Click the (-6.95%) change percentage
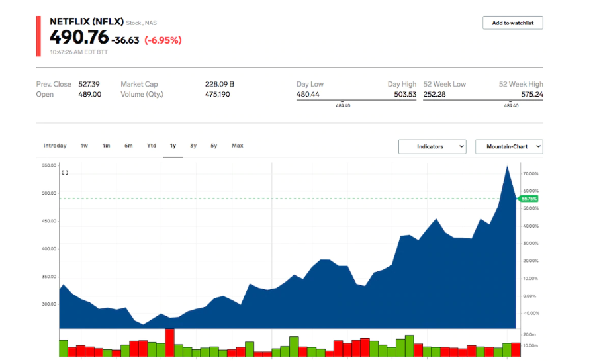This screenshot has width=597, height=364. (x=163, y=40)
